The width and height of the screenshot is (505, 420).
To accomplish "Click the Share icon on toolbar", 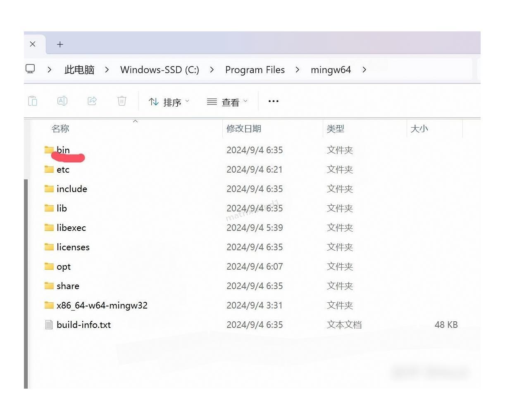I will click(x=92, y=101).
